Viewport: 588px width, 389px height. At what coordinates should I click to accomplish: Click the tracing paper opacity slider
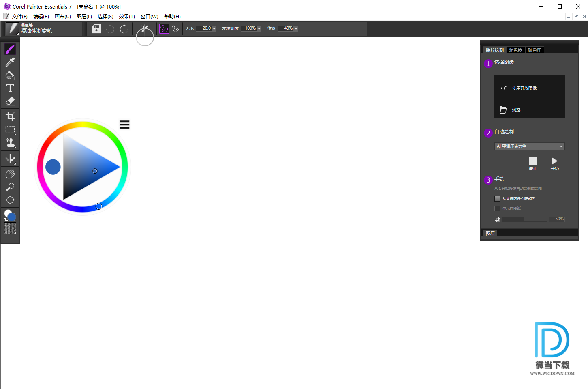[x=525, y=219]
